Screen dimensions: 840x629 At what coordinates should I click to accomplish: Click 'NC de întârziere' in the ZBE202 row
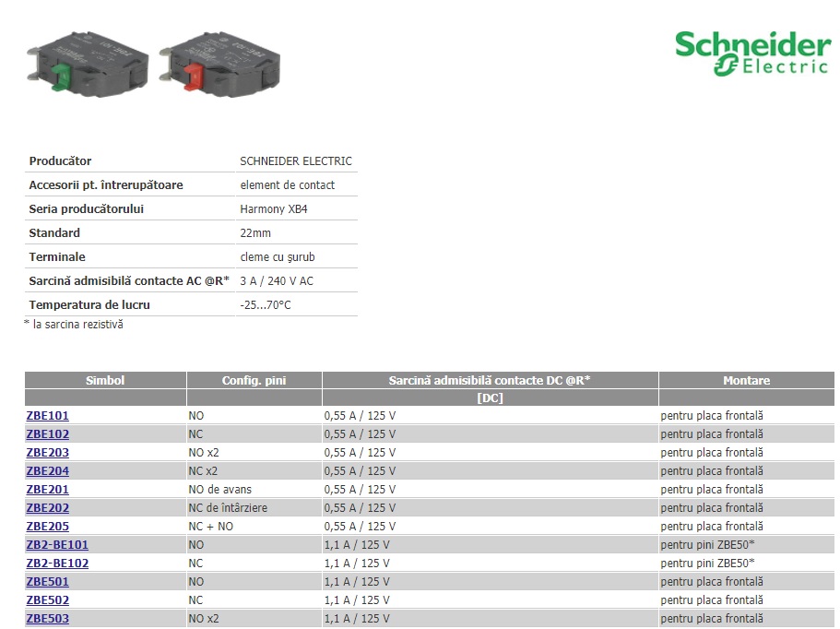228,508
